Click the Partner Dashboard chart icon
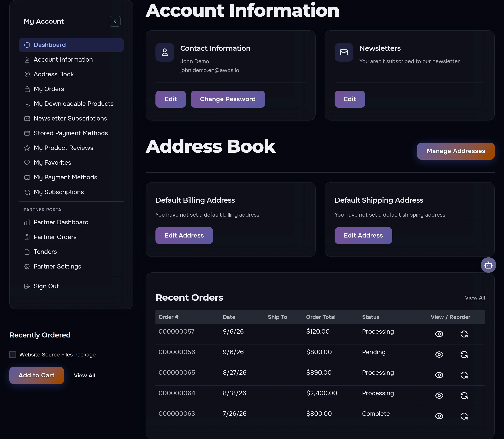 (x=27, y=222)
